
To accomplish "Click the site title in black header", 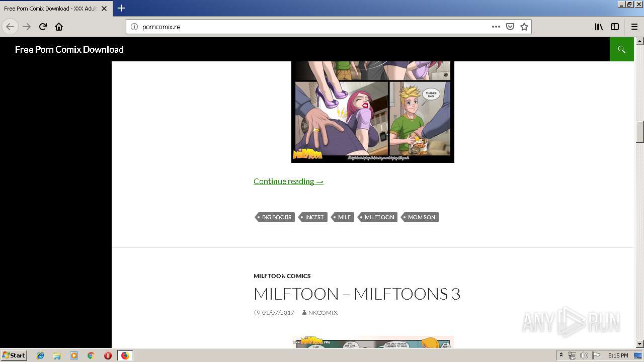I will coord(69,49).
